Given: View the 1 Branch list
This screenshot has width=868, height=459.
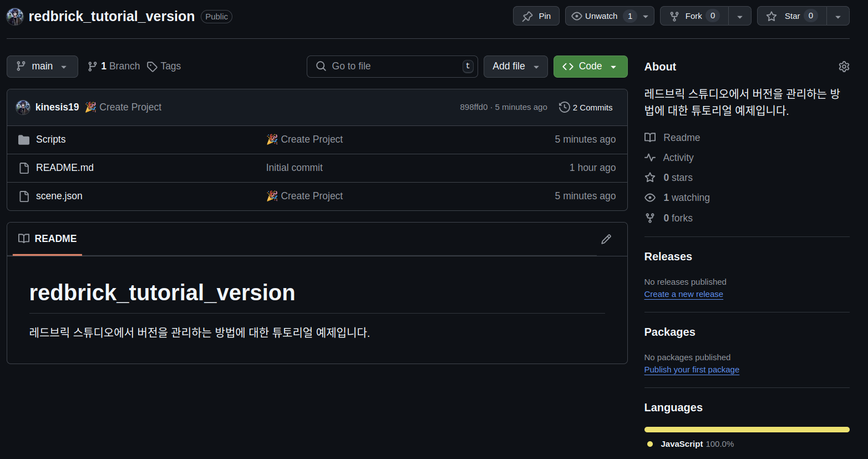Looking at the screenshot, I should [114, 67].
